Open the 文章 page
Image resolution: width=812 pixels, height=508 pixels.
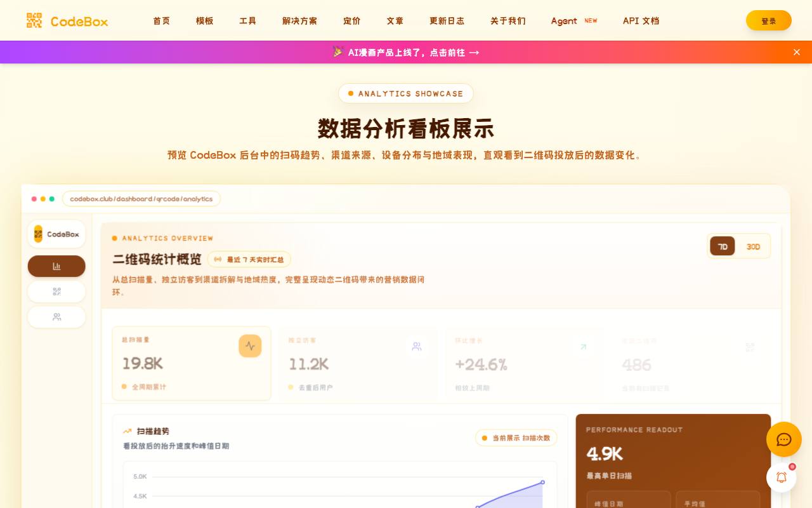pyautogui.click(x=395, y=20)
